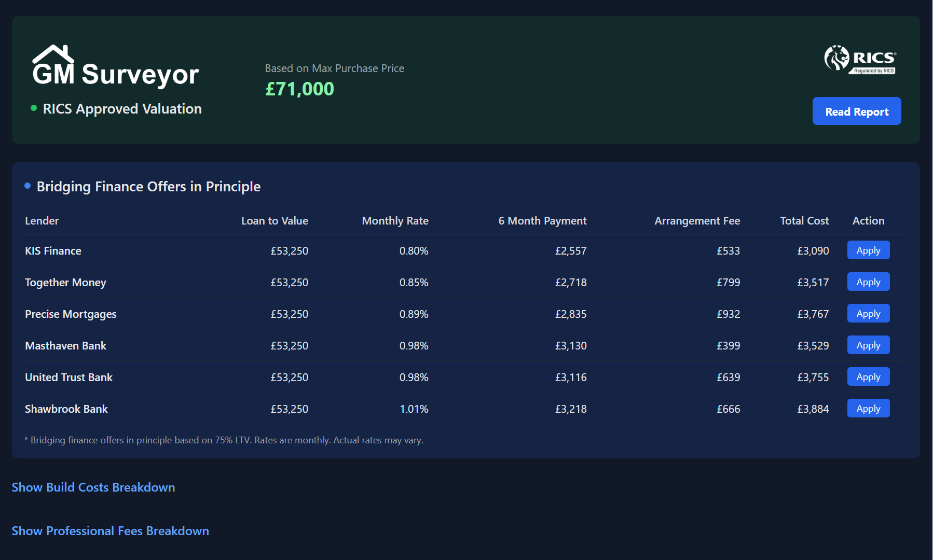Click the £3,090 total cost
Viewport: 933px width, 560px height.
click(x=813, y=251)
